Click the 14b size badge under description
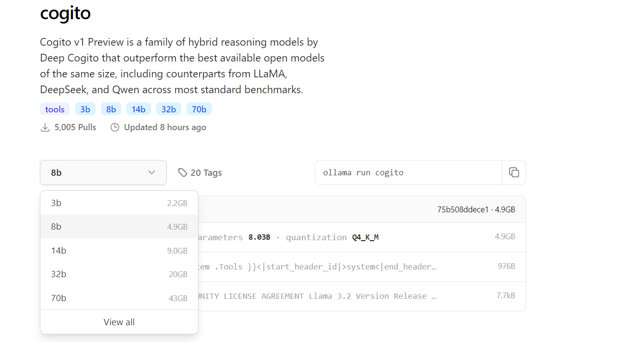644x342 pixels. (138, 110)
